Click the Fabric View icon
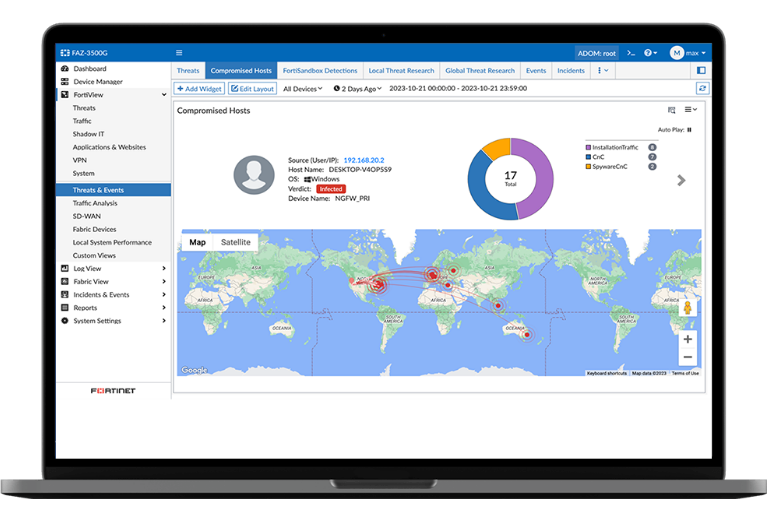The width and height of the screenshot is (778, 511). click(x=65, y=281)
